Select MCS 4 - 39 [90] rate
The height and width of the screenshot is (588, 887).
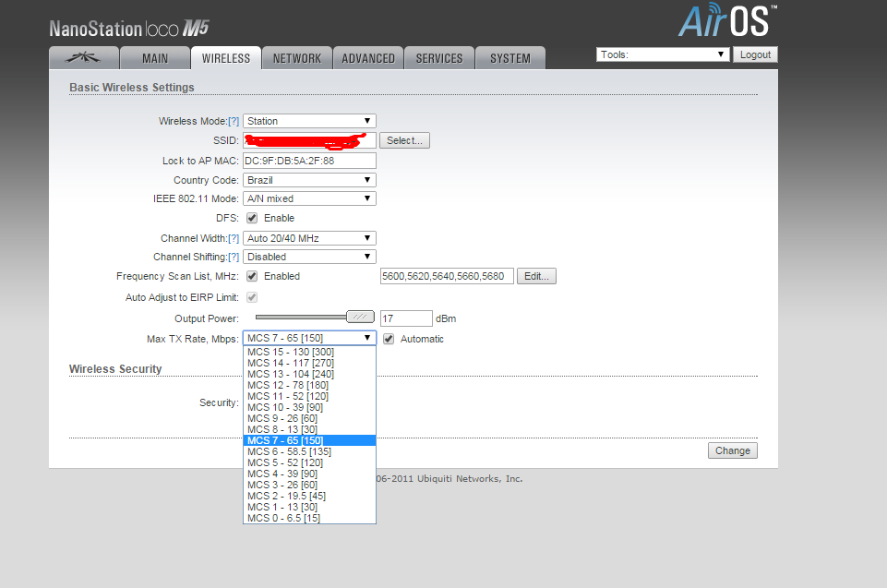pyautogui.click(x=309, y=474)
